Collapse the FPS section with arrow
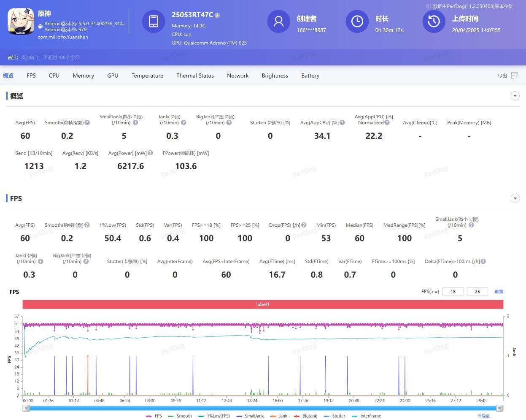Viewport: 526px width, 420px height. 515,198
